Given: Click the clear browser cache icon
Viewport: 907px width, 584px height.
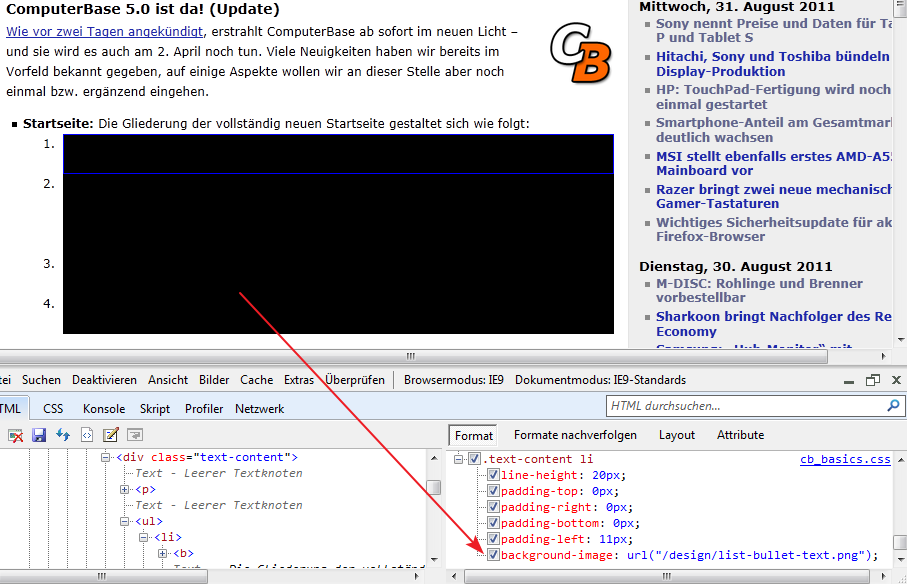Looking at the screenshot, I should click(x=16, y=435).
